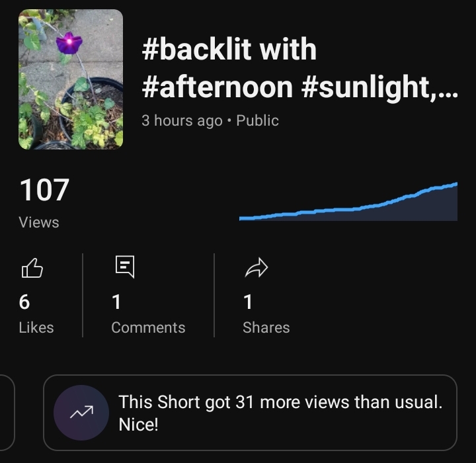The image size is (476, 463).
Task: Open the blue views trend chart
Action: click(x=348, y=202)
